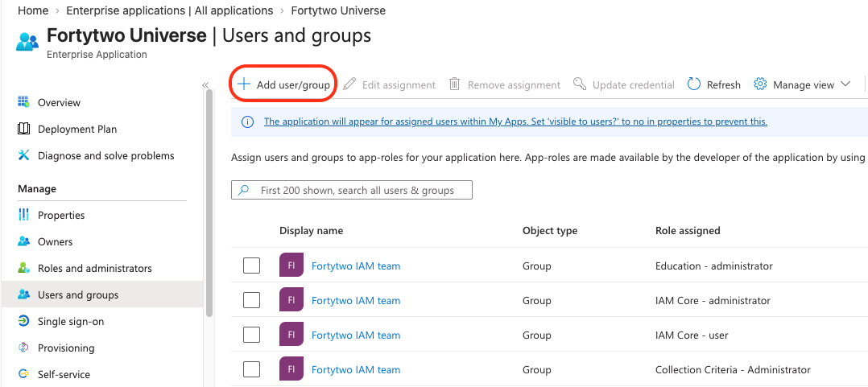Check the IAM Core - administrator row checkbox
Image resolution: width=868 pixels, height=387 pixels.
(x=251, y=300)
